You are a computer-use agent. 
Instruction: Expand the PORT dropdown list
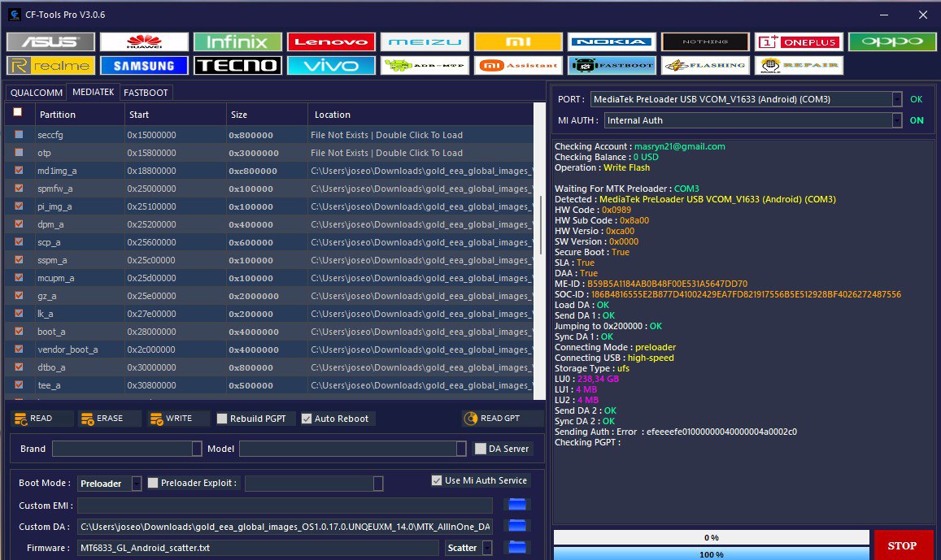click(x=896, y=99)
